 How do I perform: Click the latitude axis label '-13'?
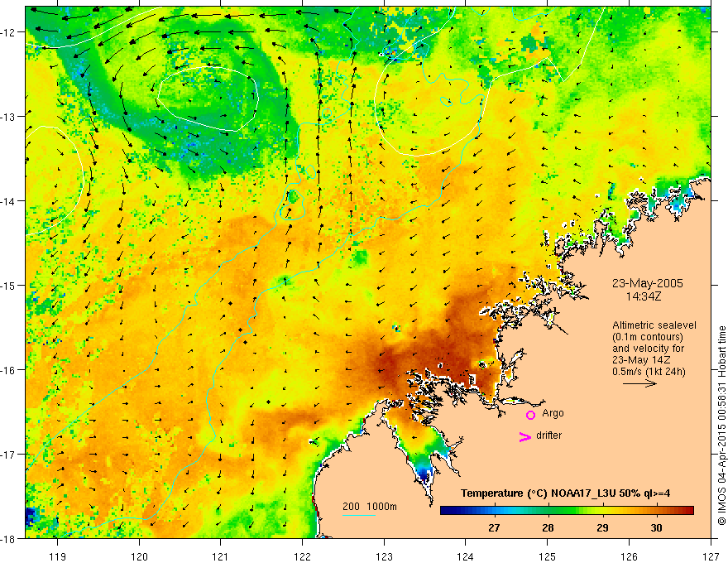click(8, 116)
